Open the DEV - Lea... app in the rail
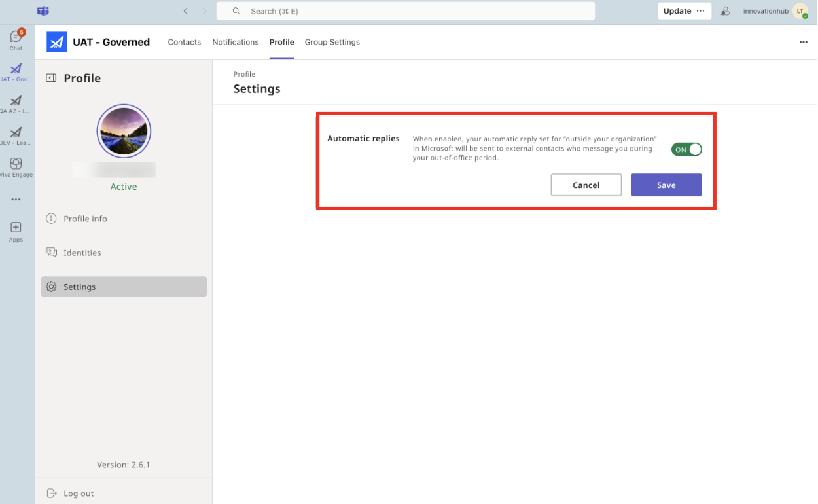The height and width of the screenshot is (504, 818). coord(16,135)
